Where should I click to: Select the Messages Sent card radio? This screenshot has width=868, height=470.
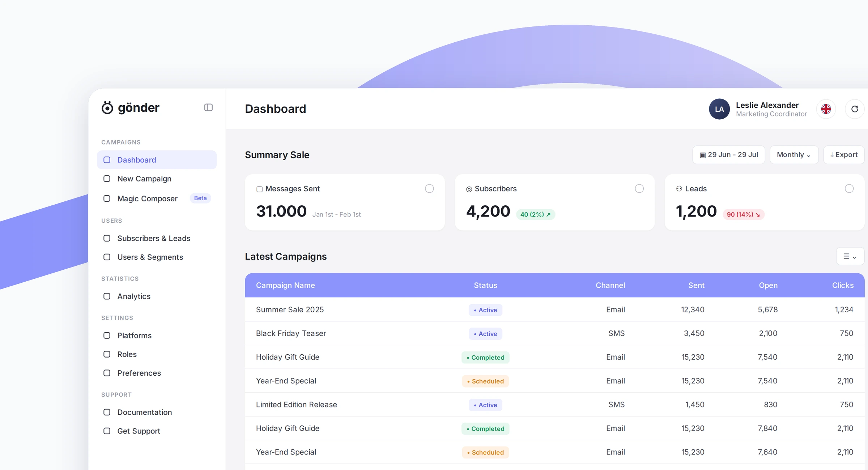(429, 189)
